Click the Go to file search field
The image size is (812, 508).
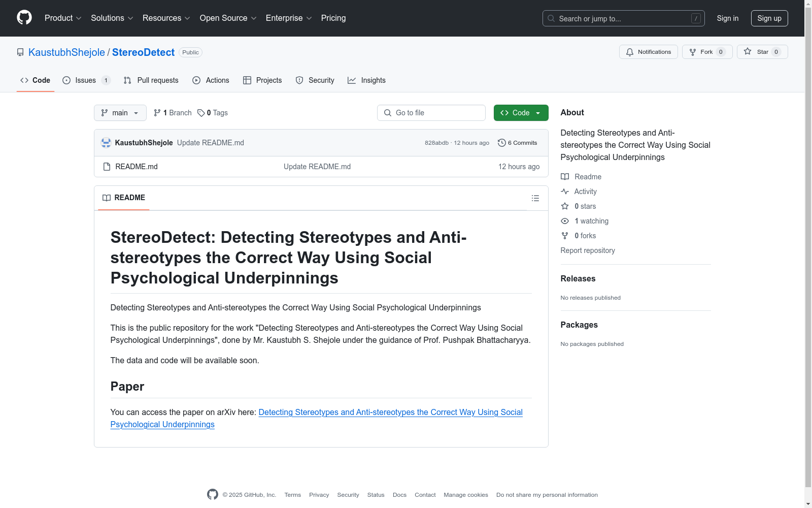point(431,113)
